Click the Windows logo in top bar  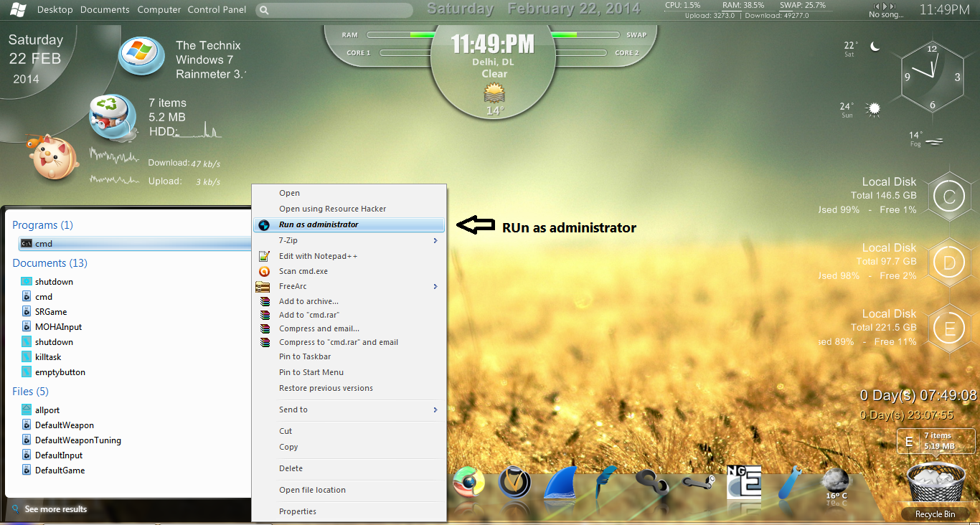click(18, 9)
